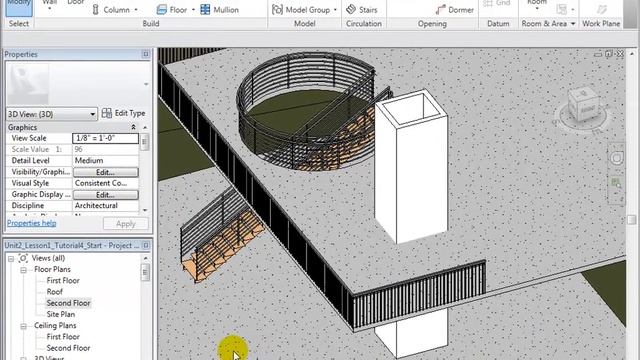640x360 pixels.
Task: Click the Views (all) browser icon
Action: (x=23, y=258)
